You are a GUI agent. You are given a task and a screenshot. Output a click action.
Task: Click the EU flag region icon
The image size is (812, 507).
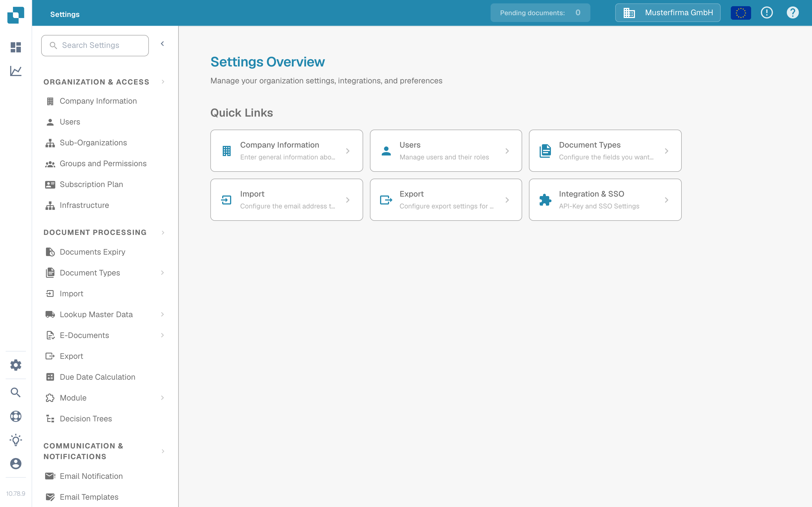pyautogui.click(x=741, y=13)
